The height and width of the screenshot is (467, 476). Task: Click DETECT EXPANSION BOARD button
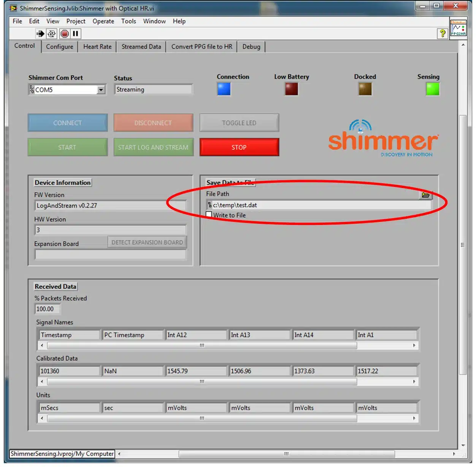pos(147,242)
